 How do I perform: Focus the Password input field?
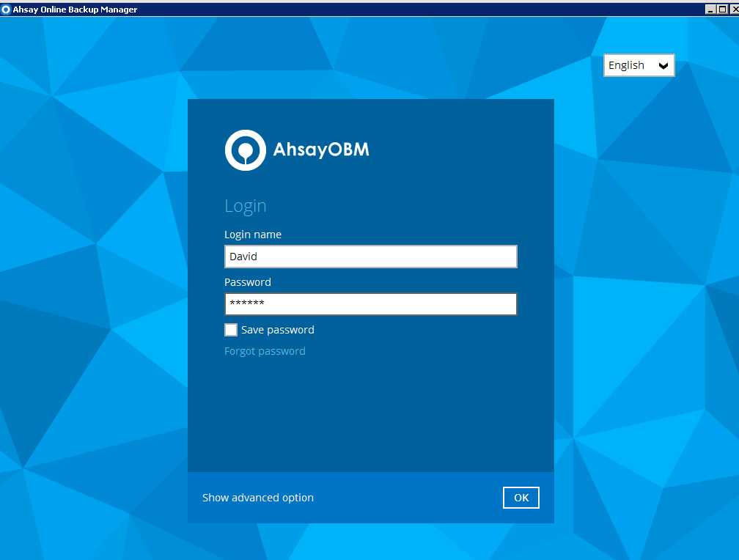tap(370, 304)
